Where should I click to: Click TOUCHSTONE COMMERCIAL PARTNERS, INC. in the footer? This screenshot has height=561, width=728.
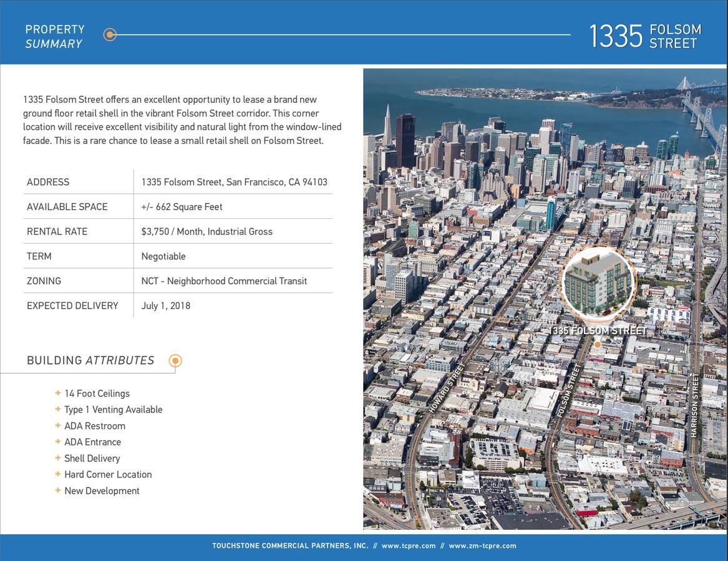[290, 546]
